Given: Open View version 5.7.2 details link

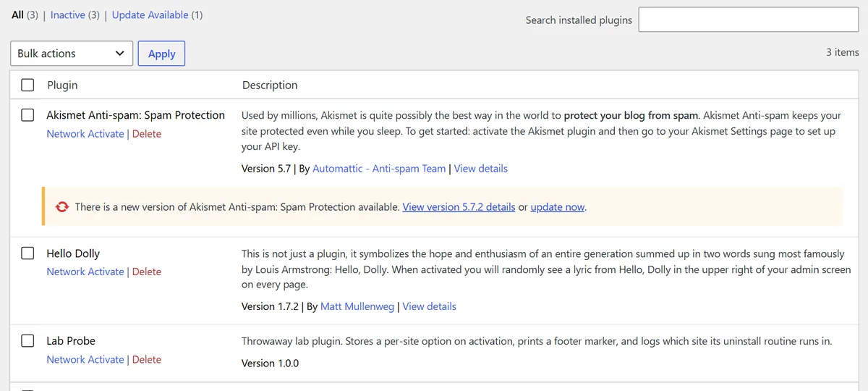Looking at the screenshot, I should (x=459, y=207).
